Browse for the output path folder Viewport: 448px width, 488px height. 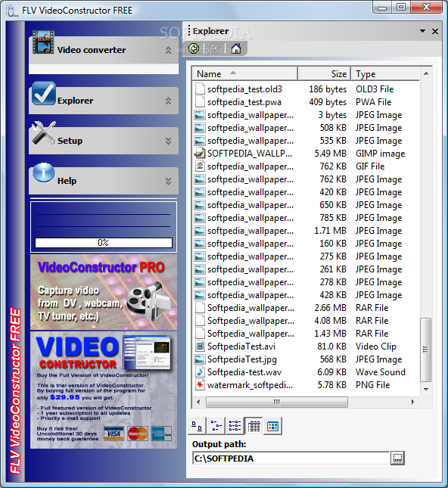click(397, 458)
